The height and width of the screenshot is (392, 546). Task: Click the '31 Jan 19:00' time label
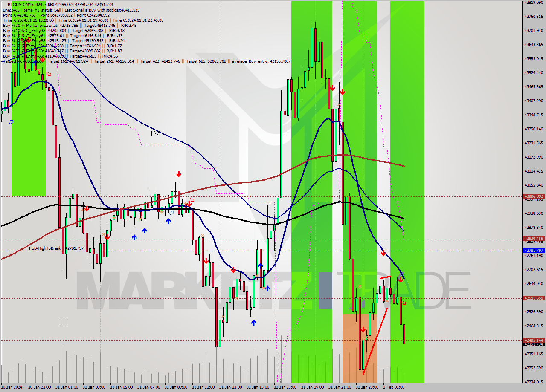coord(313,387)
